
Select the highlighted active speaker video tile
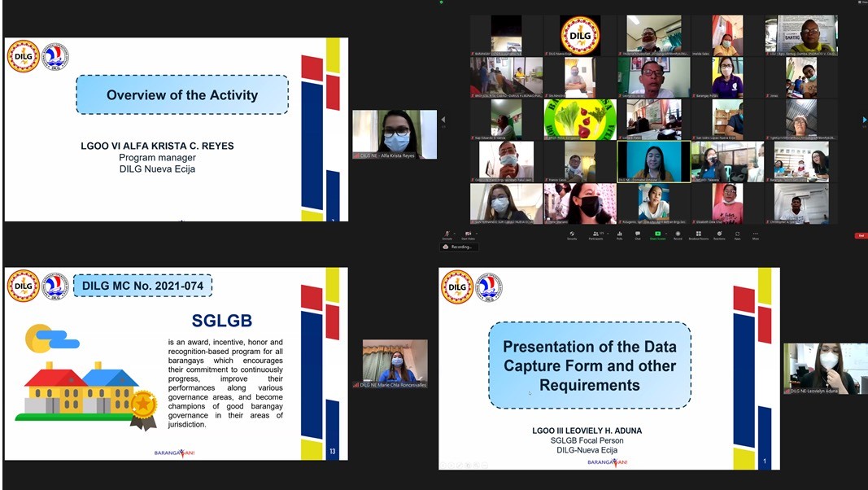(654, 162)
